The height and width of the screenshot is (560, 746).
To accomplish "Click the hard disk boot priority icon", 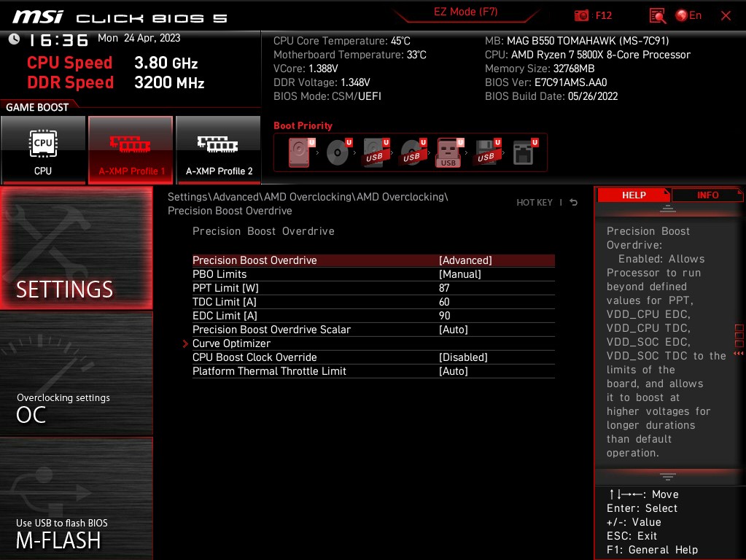I will tap(298, 152).
